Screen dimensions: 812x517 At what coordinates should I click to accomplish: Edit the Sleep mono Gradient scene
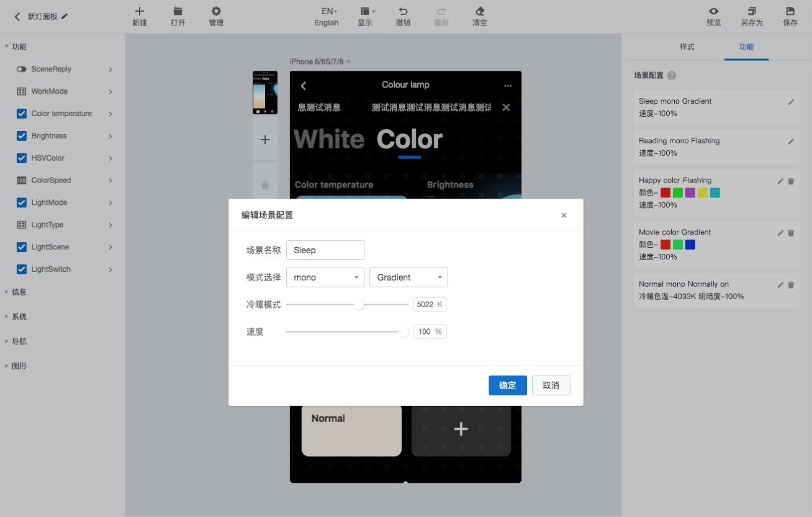(x=791, y=102)
